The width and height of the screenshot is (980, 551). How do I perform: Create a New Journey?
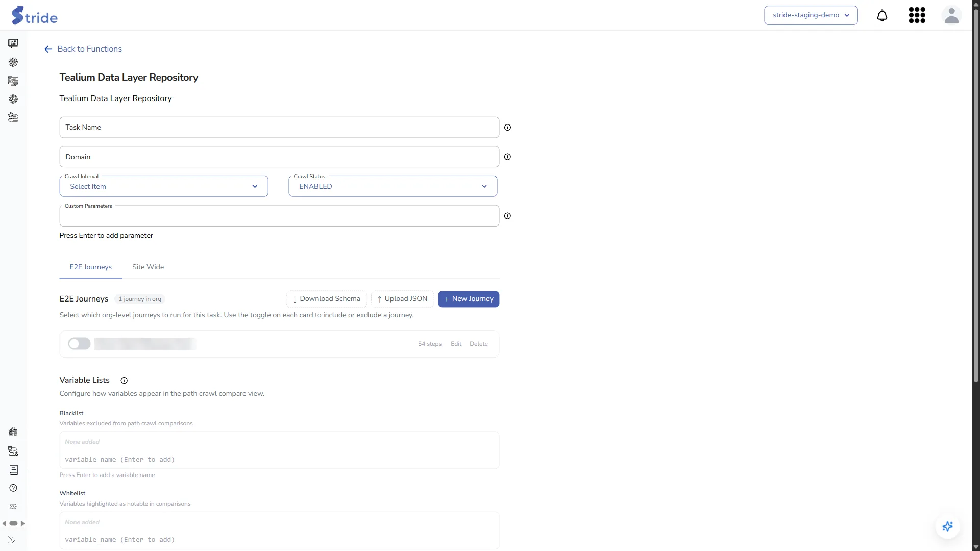[469, 299]
